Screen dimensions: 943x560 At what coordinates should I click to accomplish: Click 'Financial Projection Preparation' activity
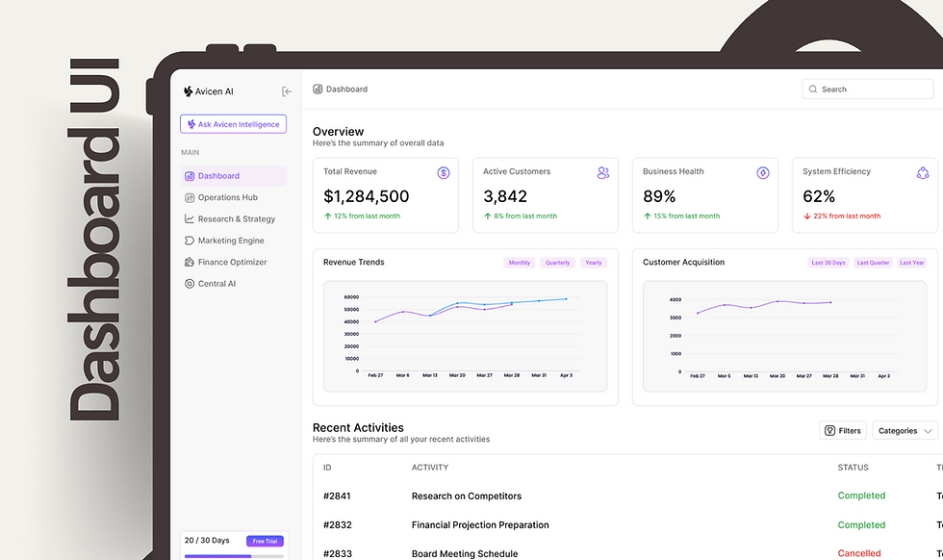[480, 525]
